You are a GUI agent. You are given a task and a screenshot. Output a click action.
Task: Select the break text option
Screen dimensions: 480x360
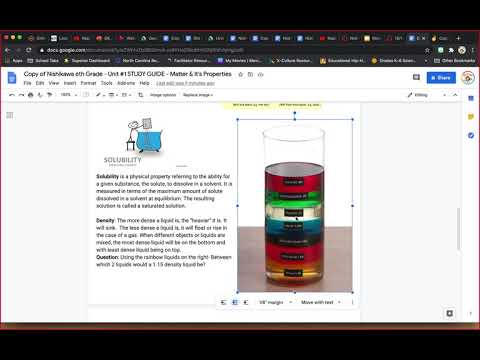[x=246, y=302]
